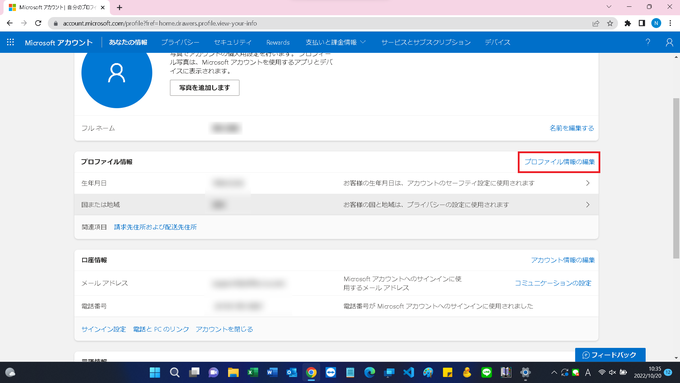Click the help question mark icon
Viewport: 680px width, 383px height.
point(648,42)
